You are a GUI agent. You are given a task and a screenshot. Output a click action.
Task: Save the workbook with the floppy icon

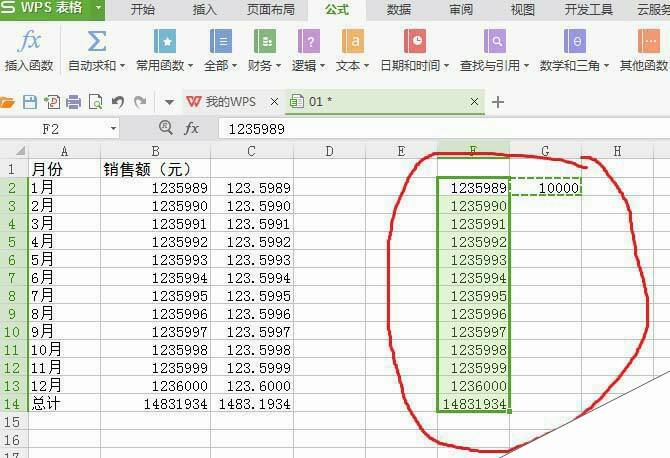pyautogui.click(x=30, y=102)
